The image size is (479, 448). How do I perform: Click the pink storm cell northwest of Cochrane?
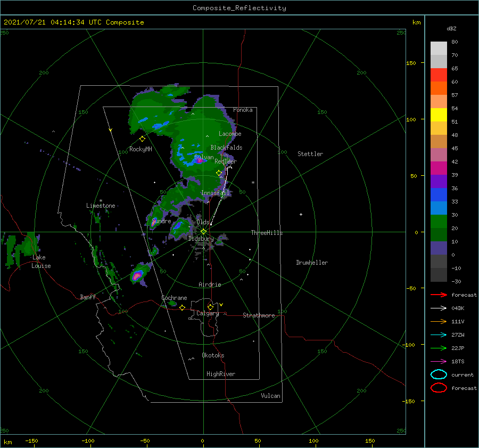pos(137,276)
